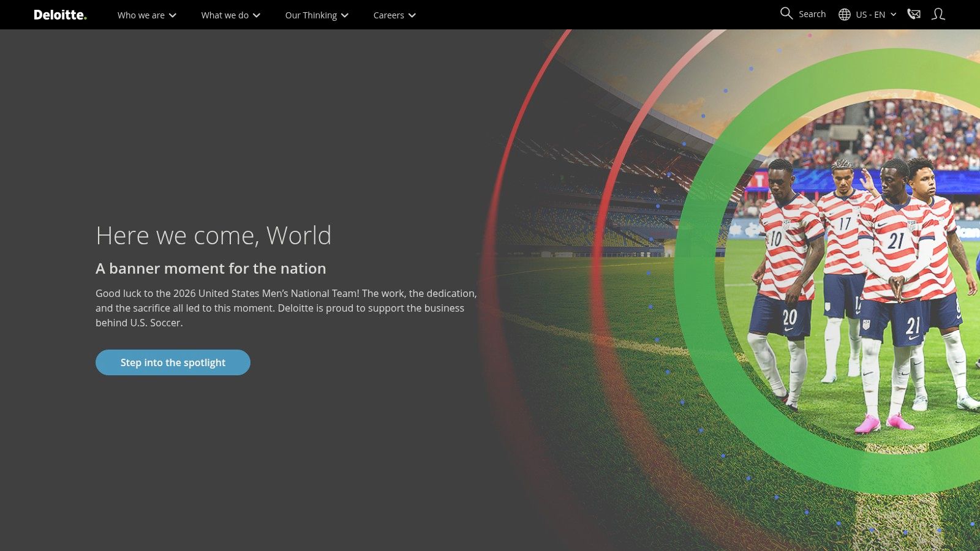Click A banner moment for the nation
This screenshot has width=980, height=551.
[211, 269]
